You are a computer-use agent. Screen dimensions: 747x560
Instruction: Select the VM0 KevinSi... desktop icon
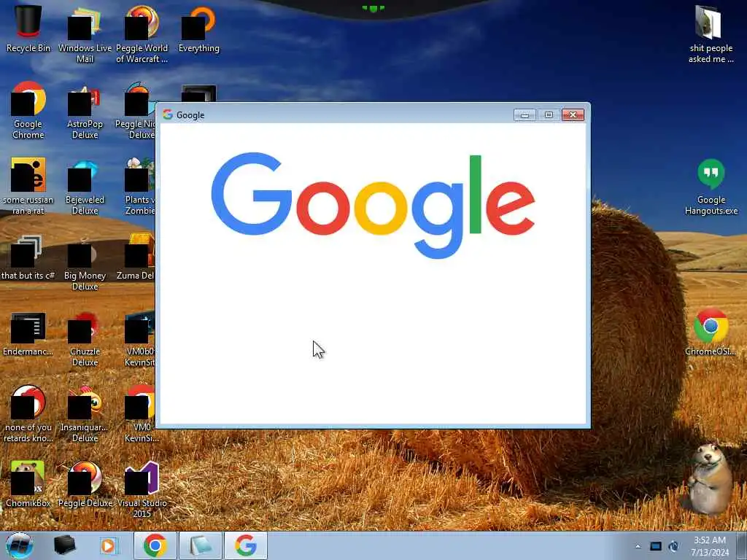[141, 413]
